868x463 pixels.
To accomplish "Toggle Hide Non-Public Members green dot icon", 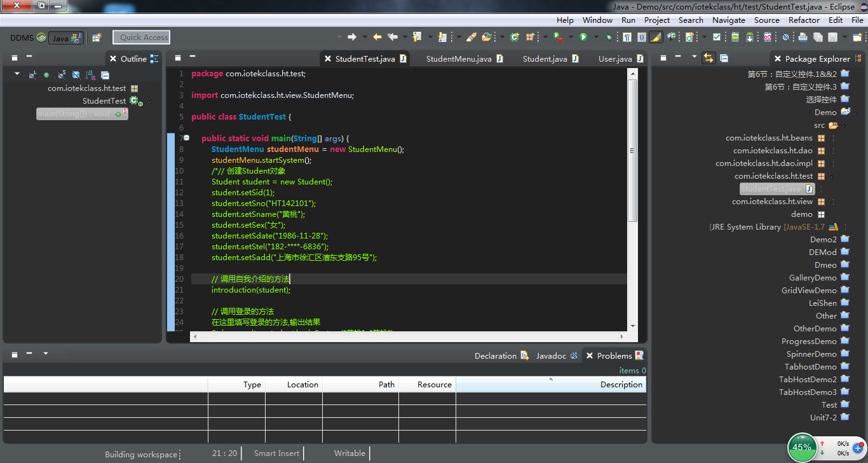I will click(46, 75).
